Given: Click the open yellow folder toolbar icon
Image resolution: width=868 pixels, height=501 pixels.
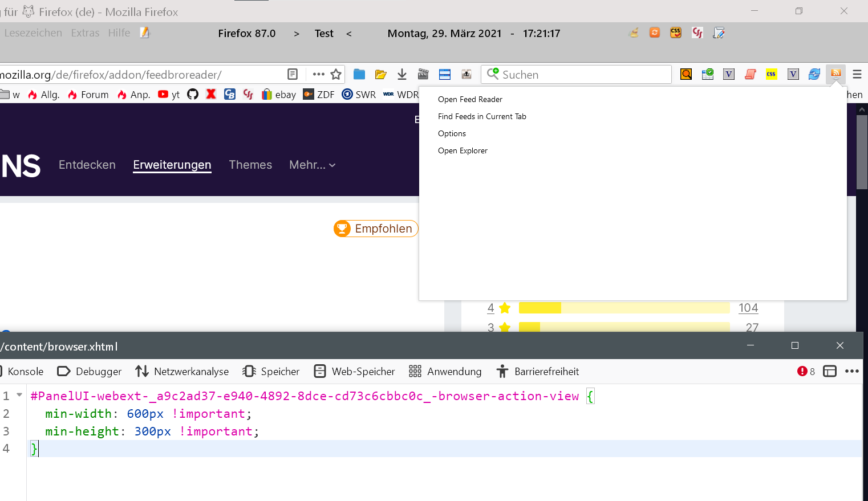Looking at the screenshot, I should click(381, 74).
